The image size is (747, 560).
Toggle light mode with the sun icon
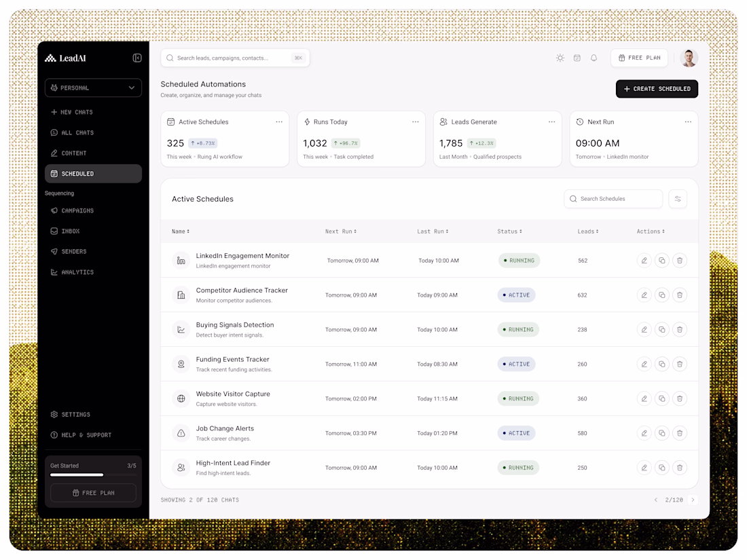[560, 58]
